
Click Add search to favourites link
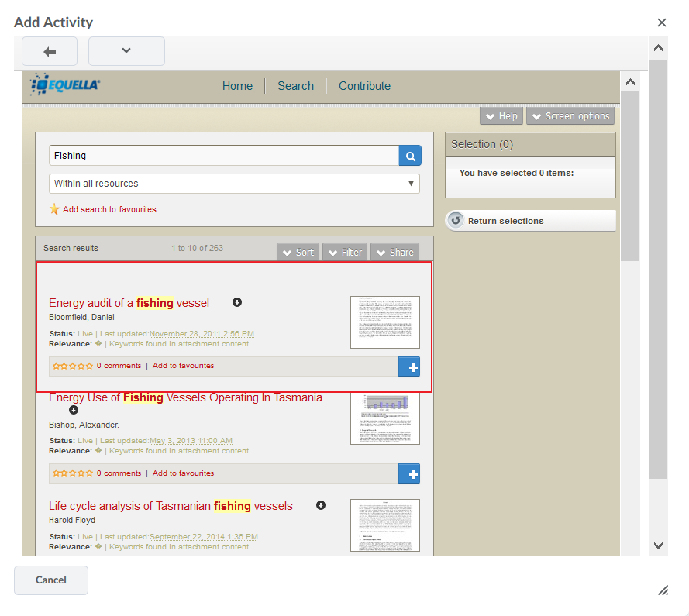tap(109, 209)
